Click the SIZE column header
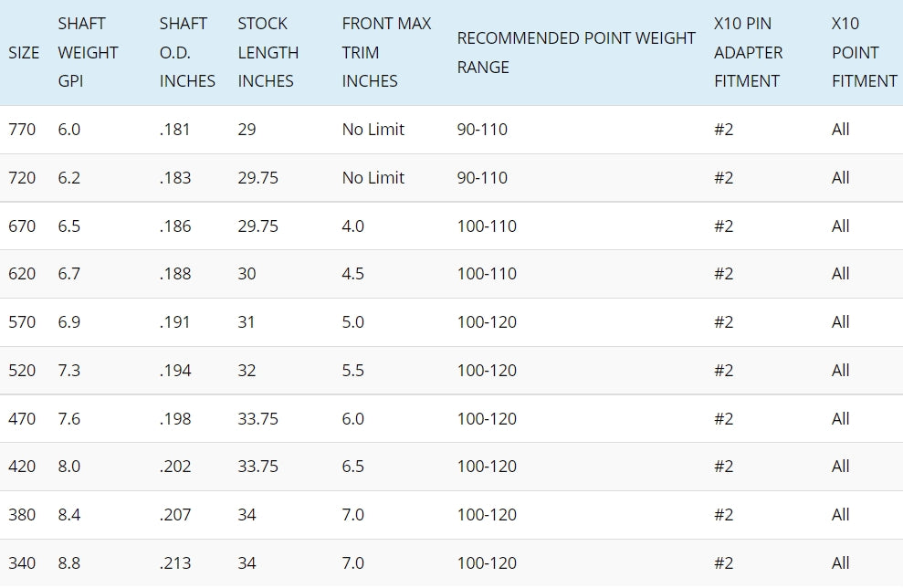This screenshot has width=903, height=588. coord(24,52)
